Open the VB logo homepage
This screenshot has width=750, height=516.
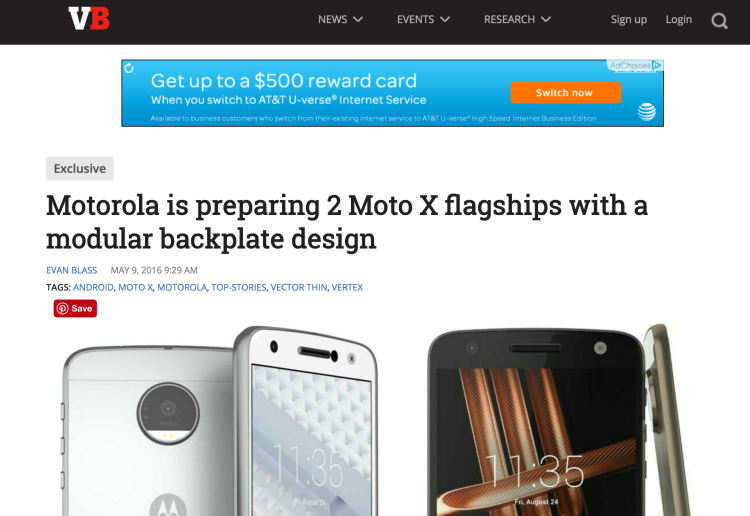(x=89, y=19)
